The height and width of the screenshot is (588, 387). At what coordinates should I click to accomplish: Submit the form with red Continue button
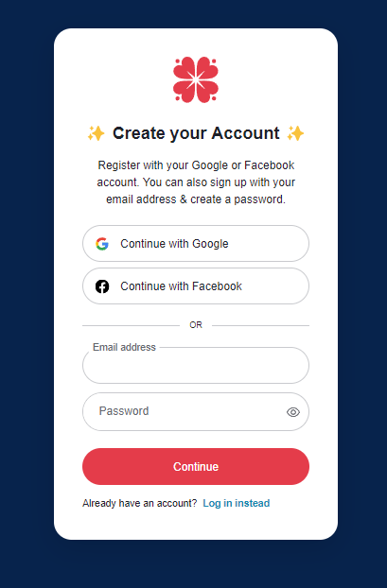[x=196, y=466]
